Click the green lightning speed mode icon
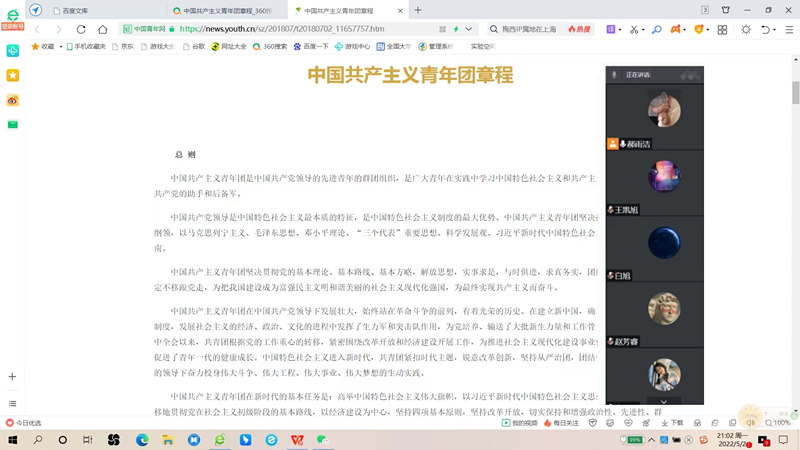This screenshot has width=800, height=450. [x=456, y=29]
